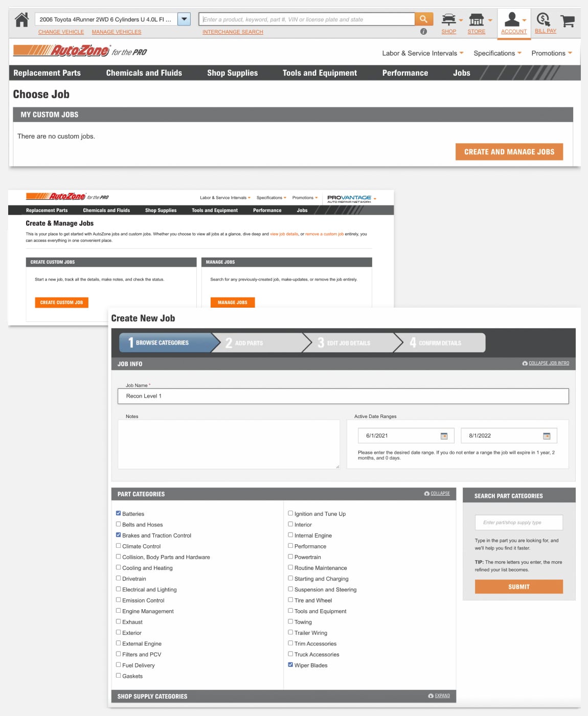The image size is (588, 716).
Task: Open the Jobs menu in main nav
Action: coord(462,73)
